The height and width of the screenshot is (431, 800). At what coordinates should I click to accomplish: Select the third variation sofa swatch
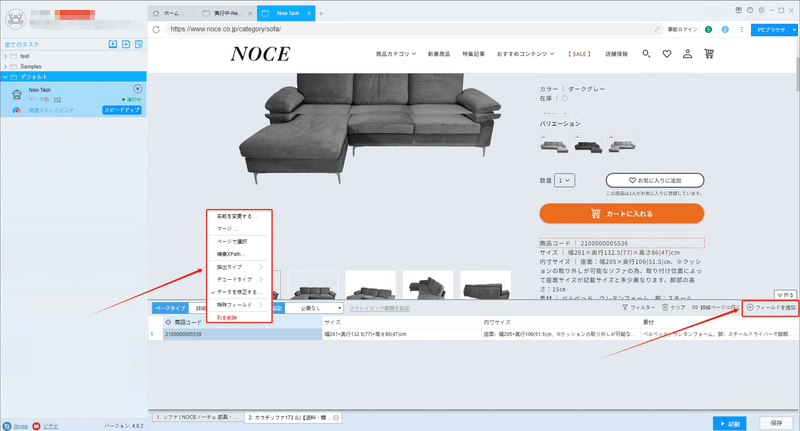(621, 147)
